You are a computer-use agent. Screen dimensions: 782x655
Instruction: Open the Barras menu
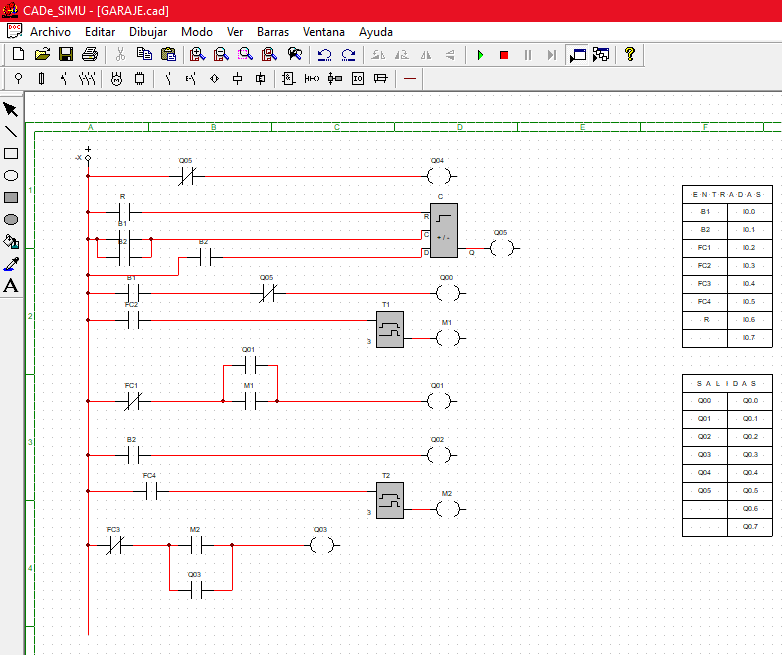273,31
